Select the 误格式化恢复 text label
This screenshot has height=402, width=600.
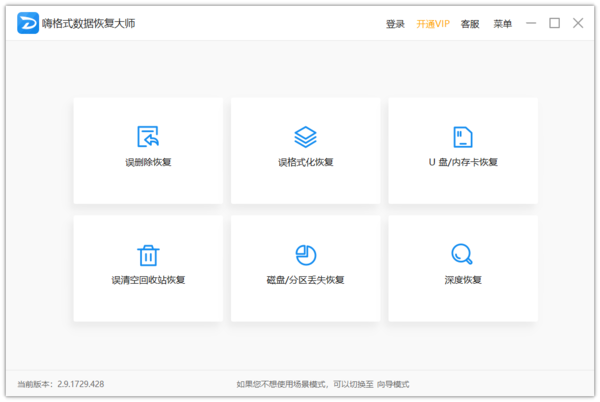(305, 162)
